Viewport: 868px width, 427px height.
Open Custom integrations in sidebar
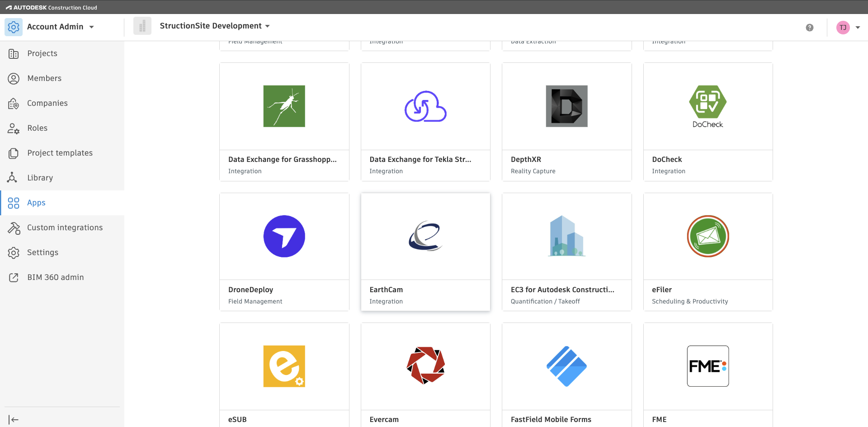tap(65, 228)
